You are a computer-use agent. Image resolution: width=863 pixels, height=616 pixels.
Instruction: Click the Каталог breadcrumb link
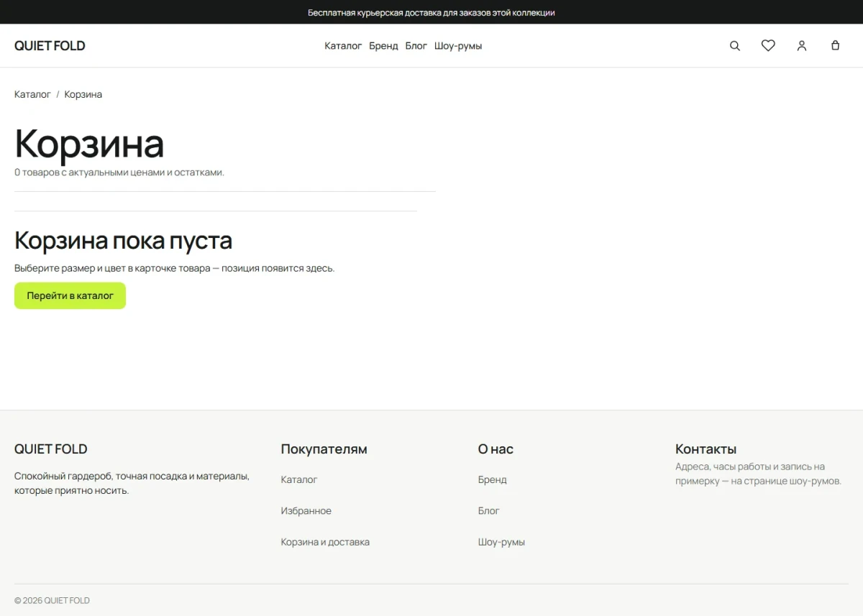[32, 94]
